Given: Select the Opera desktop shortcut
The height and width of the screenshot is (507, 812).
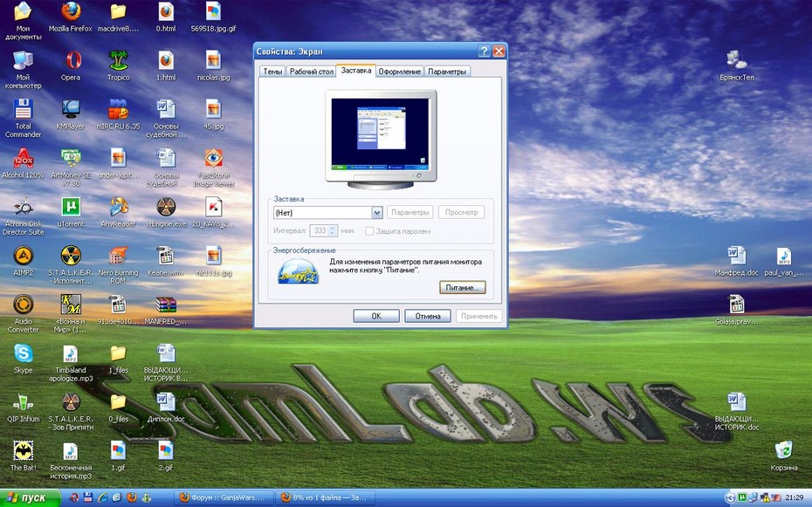Looking at the screenshot, I should [x=71, y=66].
